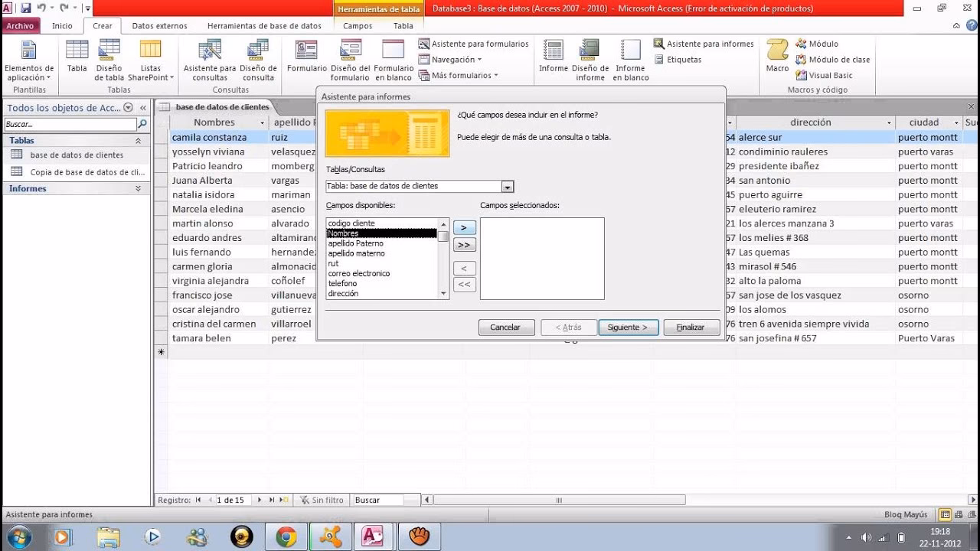Switch to Inicio ribbon tab

tap(62, 25)
